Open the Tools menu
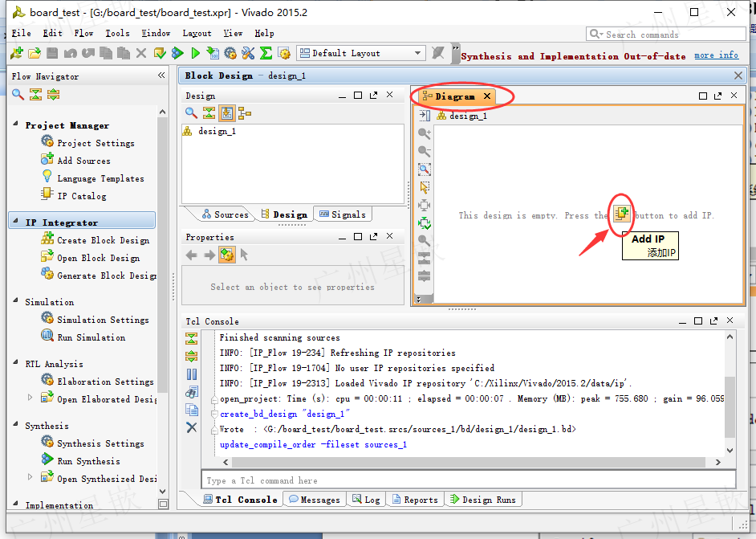This screenshot has width=756, height=539. pos(118,33)
